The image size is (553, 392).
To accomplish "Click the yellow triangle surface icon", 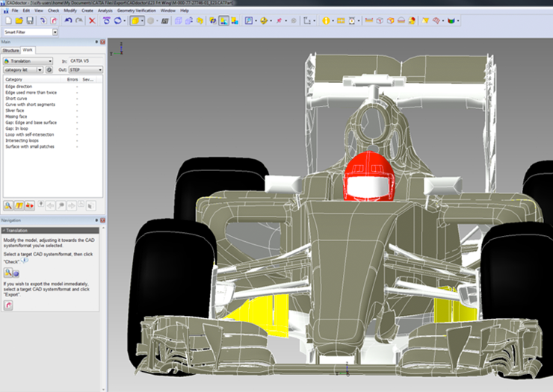I will [425, 21].
